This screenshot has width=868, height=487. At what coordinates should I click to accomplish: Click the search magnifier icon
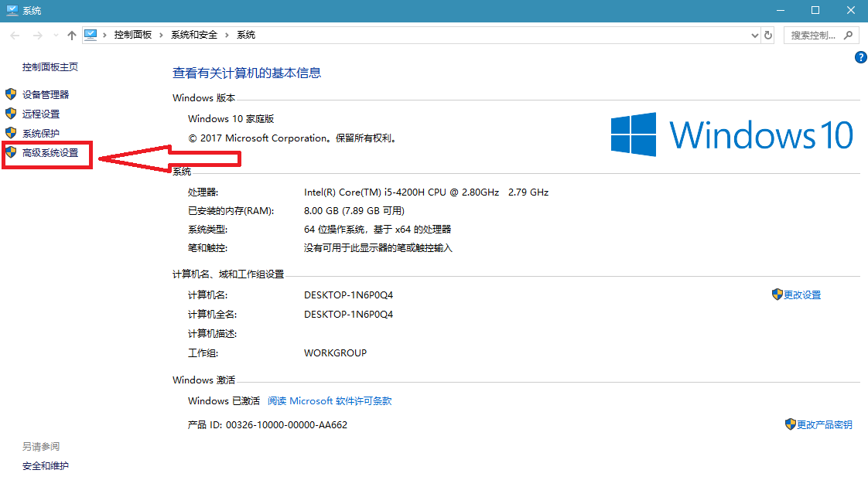(x=848, y=36)
